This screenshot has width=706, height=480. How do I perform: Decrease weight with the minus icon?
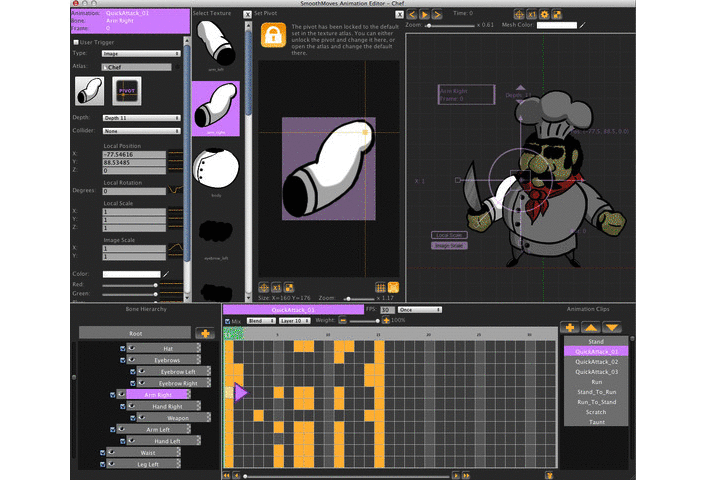tap(343, 320)
